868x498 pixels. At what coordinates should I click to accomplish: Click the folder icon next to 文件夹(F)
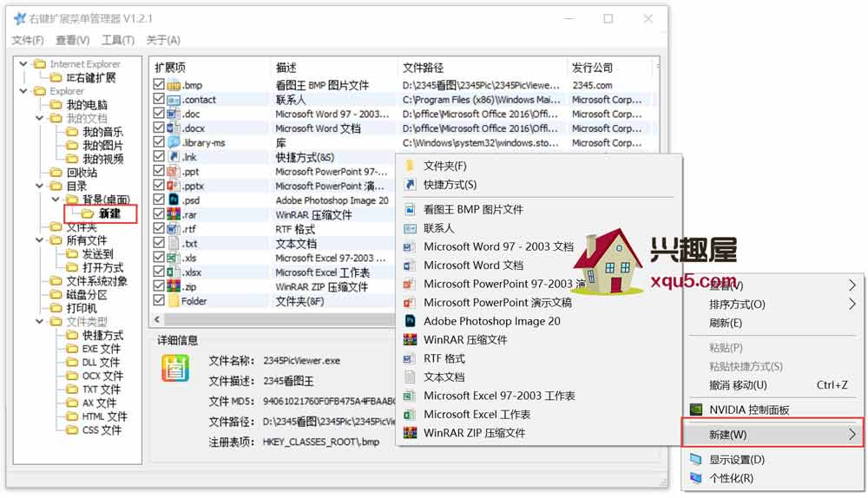click(411, 166)
